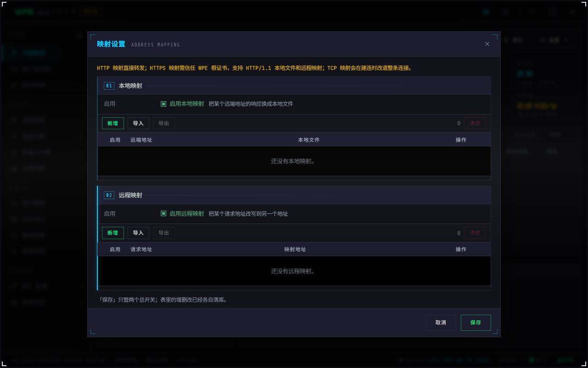
Task: Click the 02 远程映射 section heading
Action: click(x=123, y=195)
